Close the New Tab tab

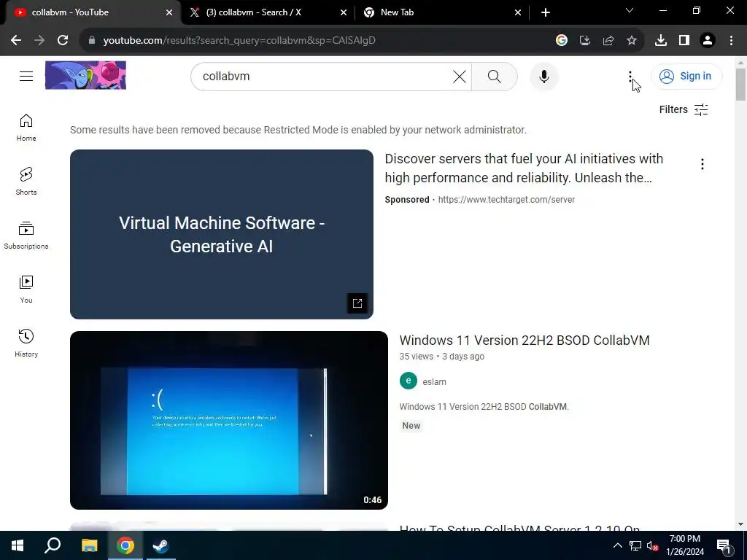[x=518, y=12]
